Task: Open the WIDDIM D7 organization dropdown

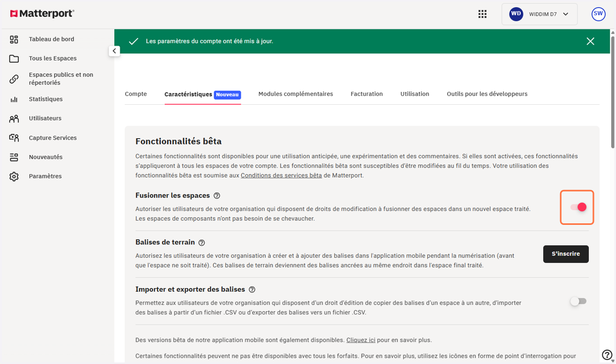Action: (x=539, y=14)
